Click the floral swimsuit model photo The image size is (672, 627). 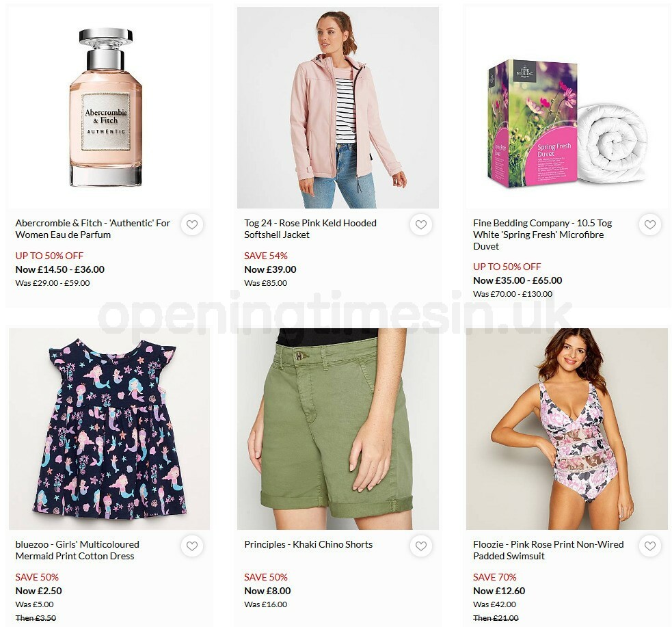(567, 429)
